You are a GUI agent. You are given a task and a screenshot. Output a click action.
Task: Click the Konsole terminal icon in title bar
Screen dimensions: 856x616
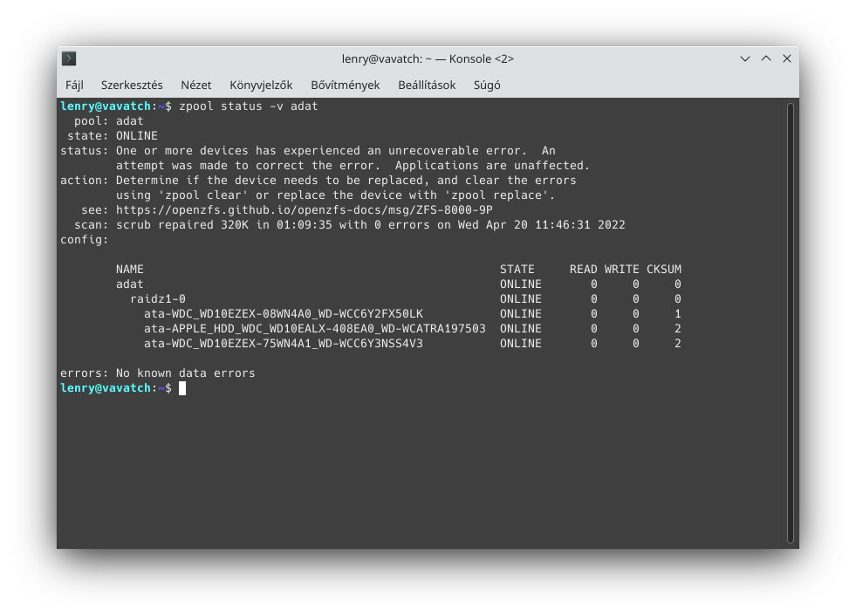(69, 58)
